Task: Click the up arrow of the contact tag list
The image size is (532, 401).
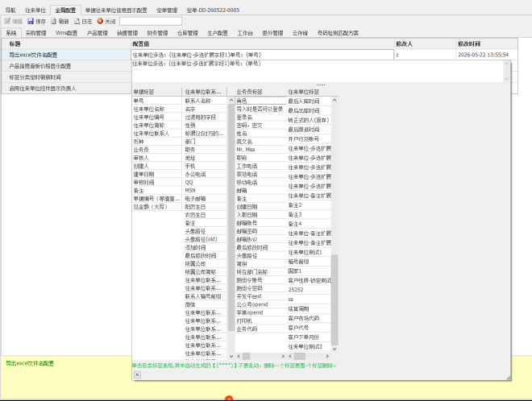Action: pyautogui.click(x=231, y=101)
